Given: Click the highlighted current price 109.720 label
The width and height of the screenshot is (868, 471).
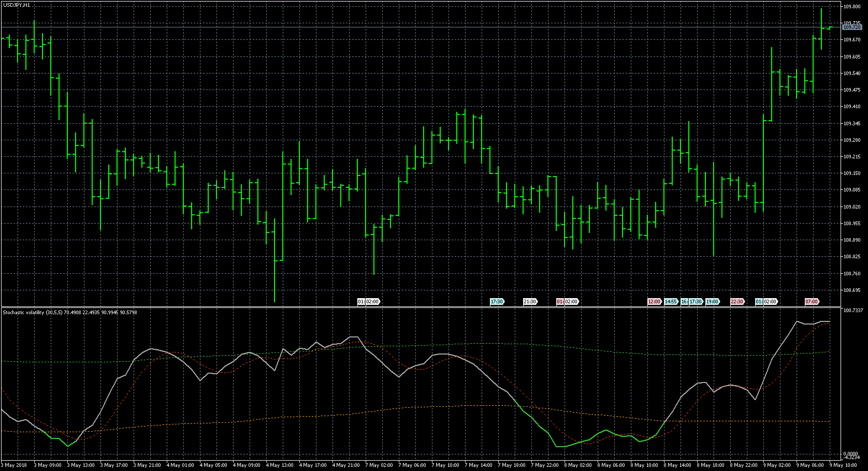Looking at the screenshot, I should 852,27.
